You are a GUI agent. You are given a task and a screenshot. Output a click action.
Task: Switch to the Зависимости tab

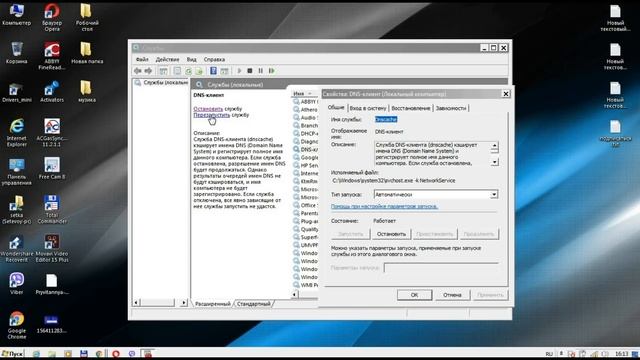[451, 108]
